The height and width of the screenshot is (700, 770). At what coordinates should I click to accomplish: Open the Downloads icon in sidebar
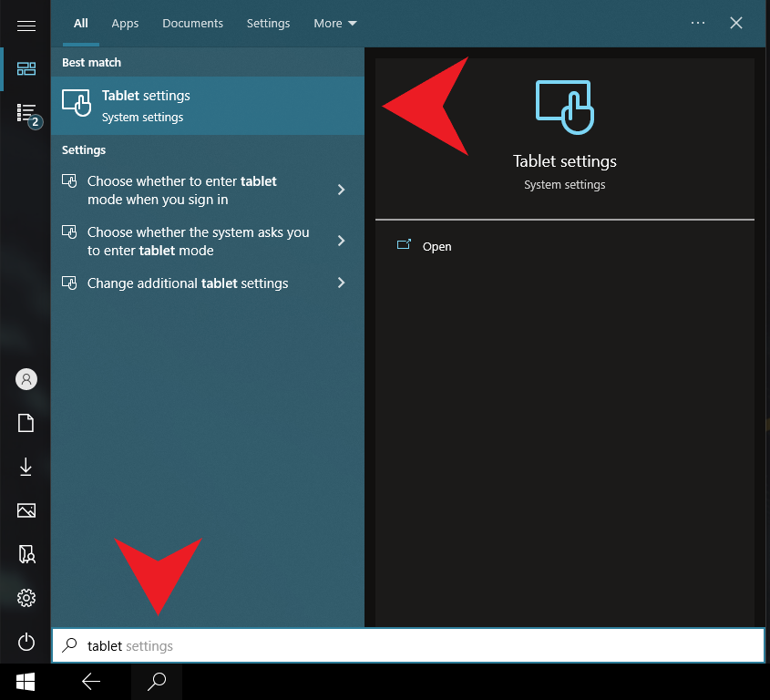pos(26,467)
